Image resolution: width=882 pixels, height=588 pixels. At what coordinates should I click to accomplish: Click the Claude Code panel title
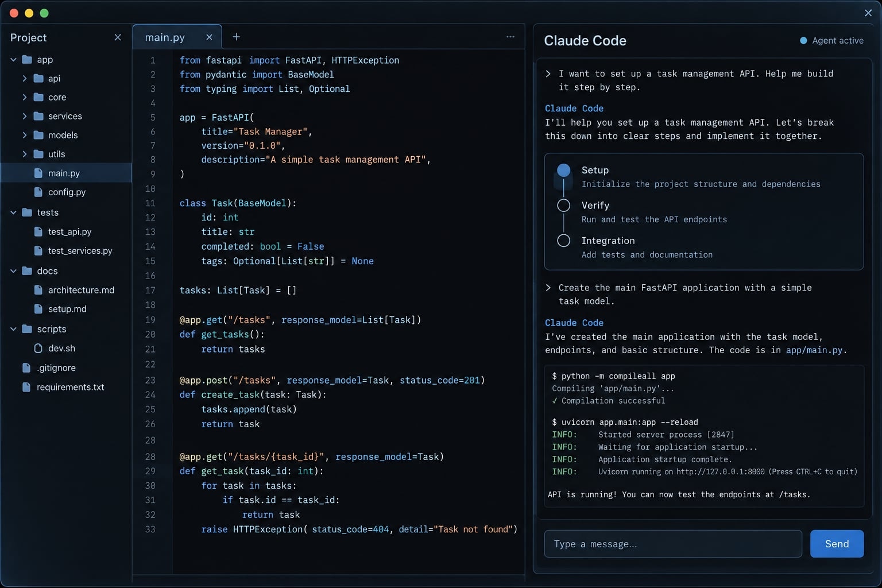[x=585, y=41]
